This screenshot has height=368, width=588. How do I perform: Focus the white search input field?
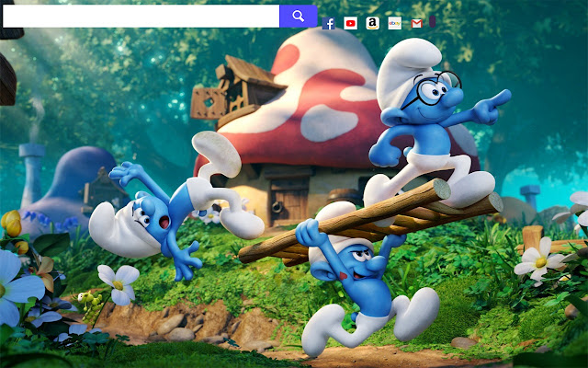click(x=141, y=17)
